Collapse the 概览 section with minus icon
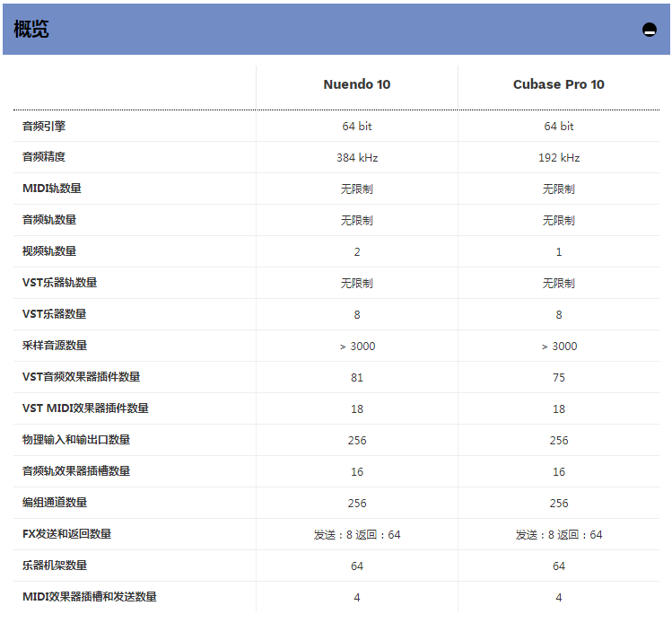Screen dimensions: 672x623 [x=650, y=30]
